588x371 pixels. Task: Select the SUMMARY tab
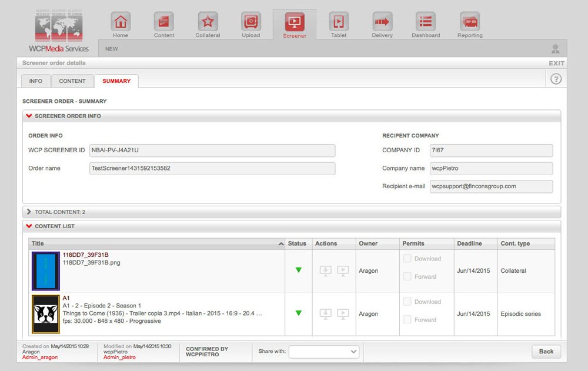coord(116,81)
